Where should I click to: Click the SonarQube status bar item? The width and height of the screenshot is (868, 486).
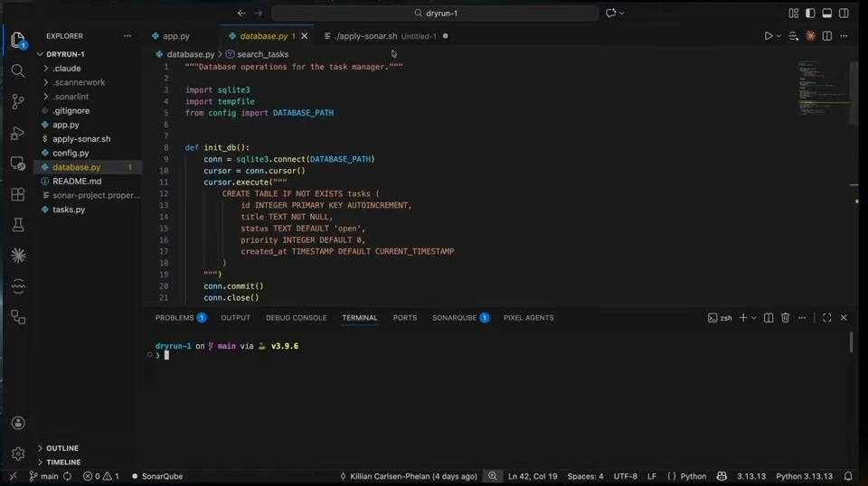157,476
